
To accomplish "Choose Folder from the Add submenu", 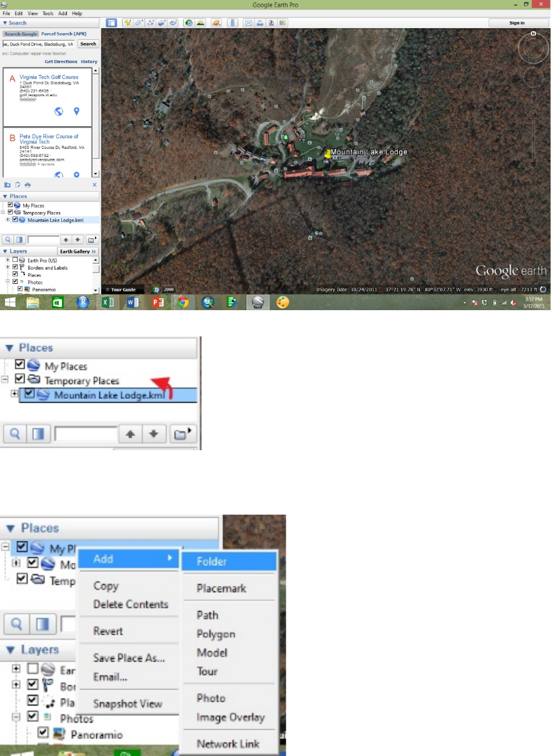I will pyautogui.click(x=229, y=562).
